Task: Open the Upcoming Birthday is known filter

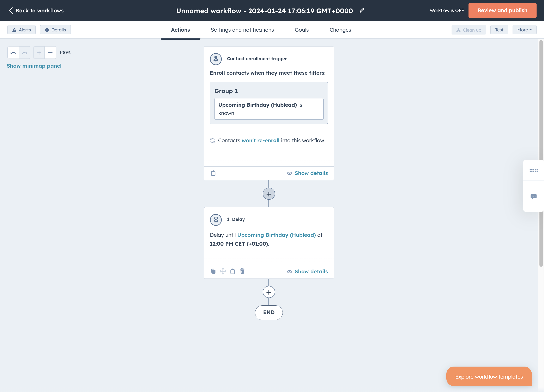Action: pos(269,109)
